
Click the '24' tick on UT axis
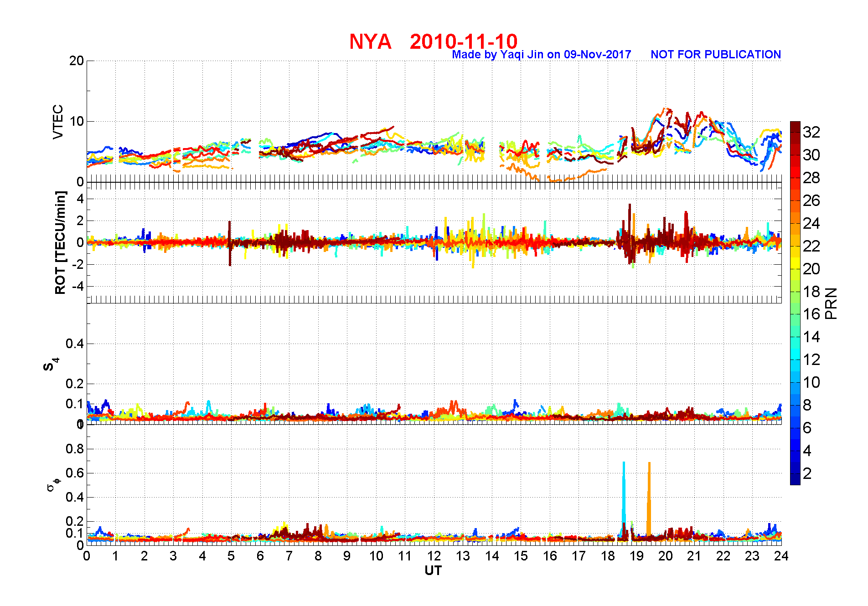click(781, 556)
